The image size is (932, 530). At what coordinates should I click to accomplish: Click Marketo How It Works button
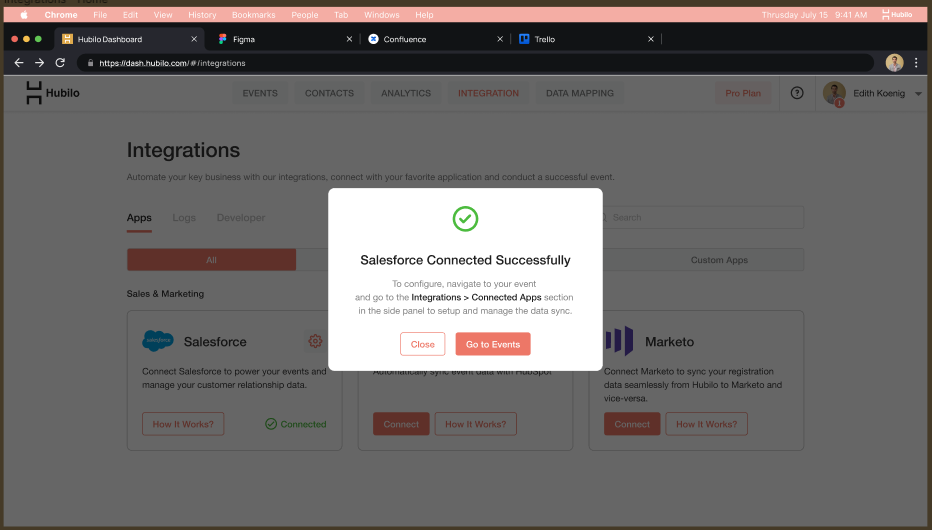coord(706,424)
